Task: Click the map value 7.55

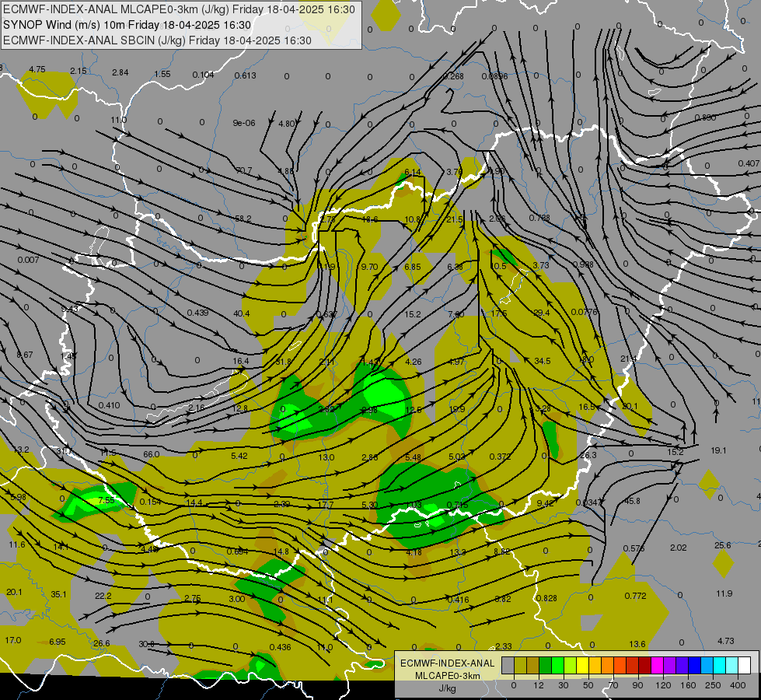Action: [x=106, y=500]
